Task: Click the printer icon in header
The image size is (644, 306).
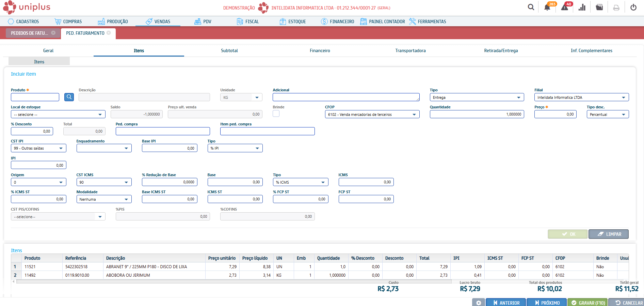Action: (x=616, y=7)
